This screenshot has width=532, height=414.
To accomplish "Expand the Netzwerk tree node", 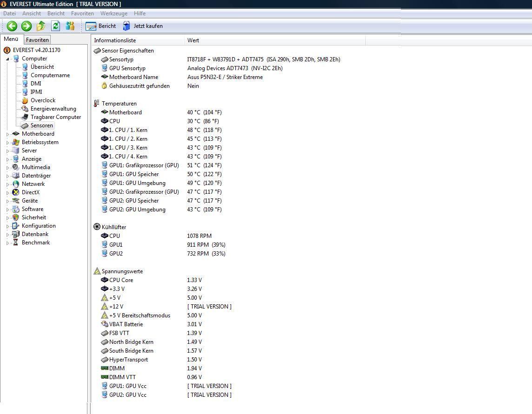I will [7, 184].
